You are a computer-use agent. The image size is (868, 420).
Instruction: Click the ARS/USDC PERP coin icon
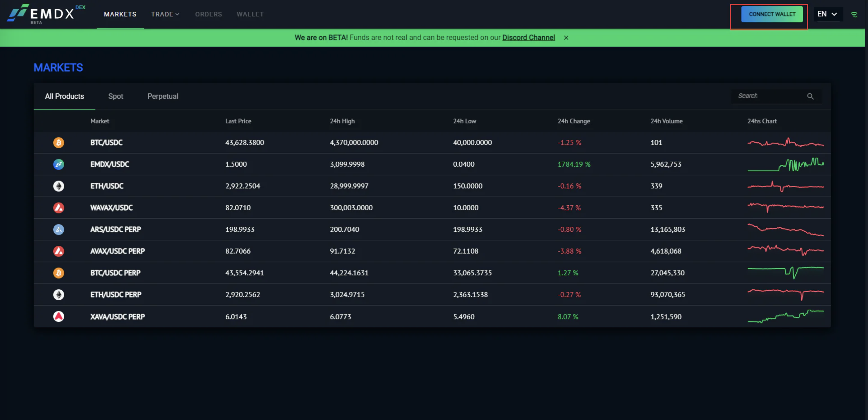59,229
